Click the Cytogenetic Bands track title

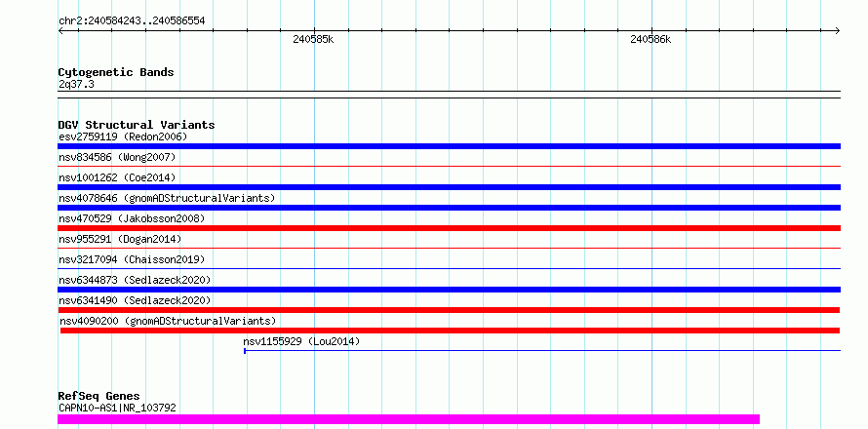116,72
